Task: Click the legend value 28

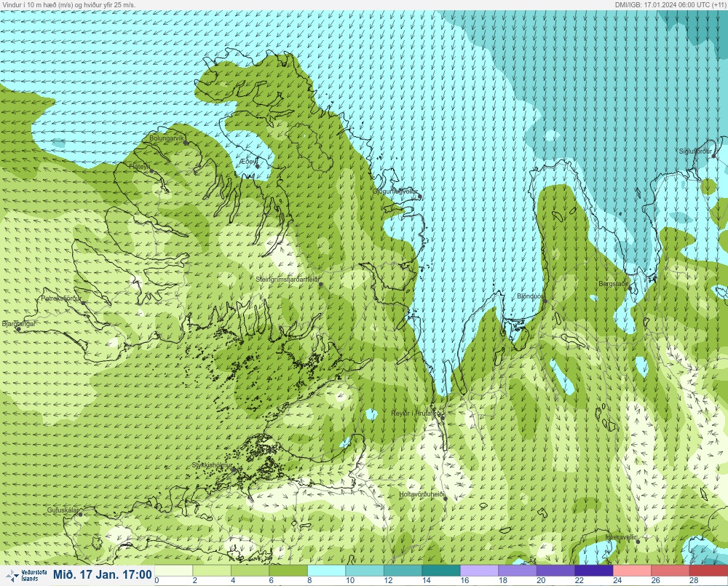Action: click(x=694, y=580)
